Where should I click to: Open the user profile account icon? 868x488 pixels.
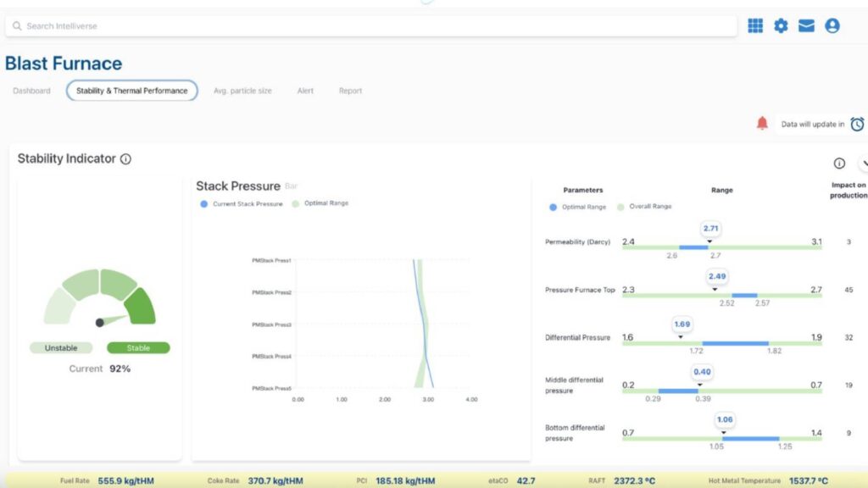coord(832,26)
